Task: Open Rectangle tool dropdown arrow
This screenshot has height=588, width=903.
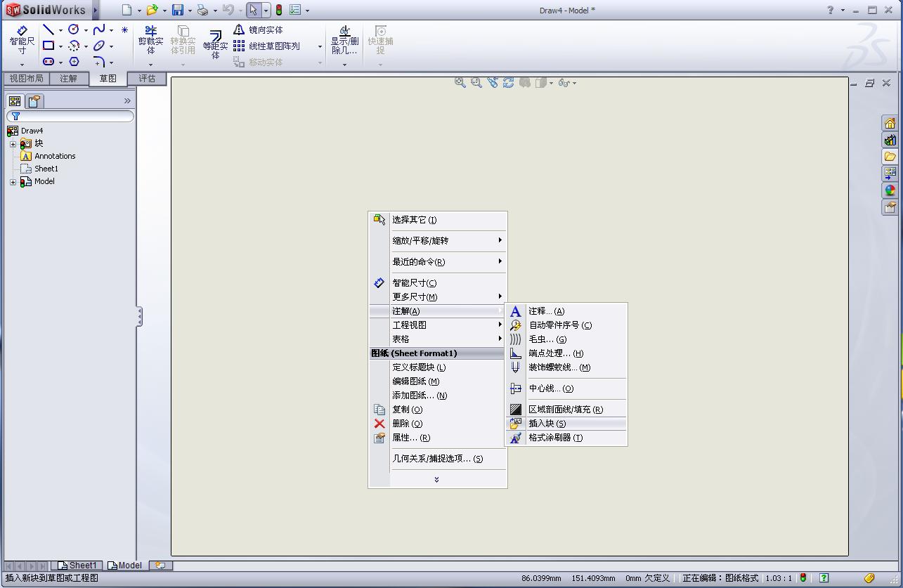Action: click(60, 46)
